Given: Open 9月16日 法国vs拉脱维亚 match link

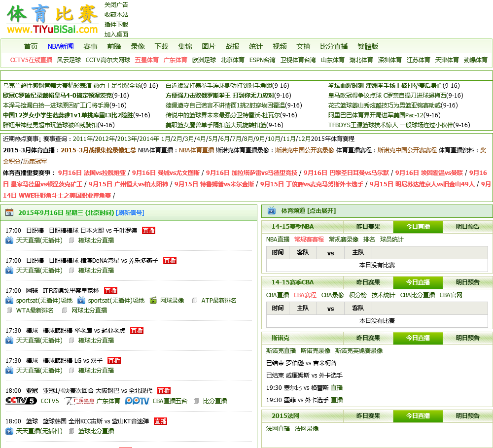Looking at the screenshot, I should (92, 173).
